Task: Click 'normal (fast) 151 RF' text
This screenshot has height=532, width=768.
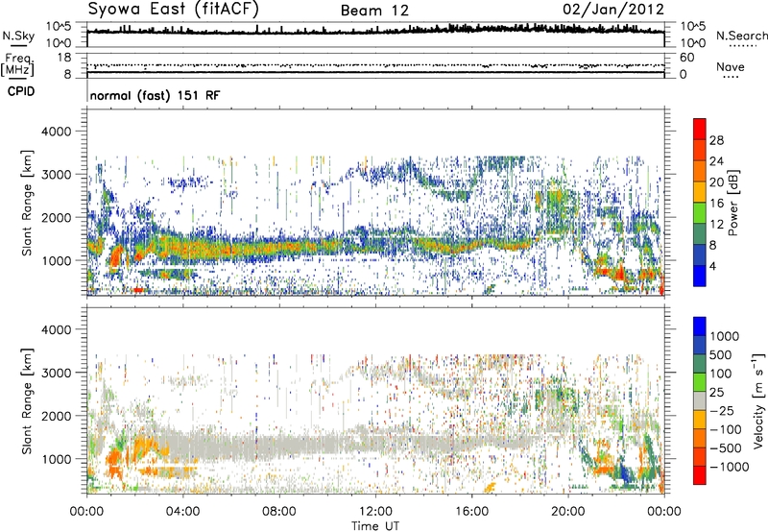Action: click(156, 95)
